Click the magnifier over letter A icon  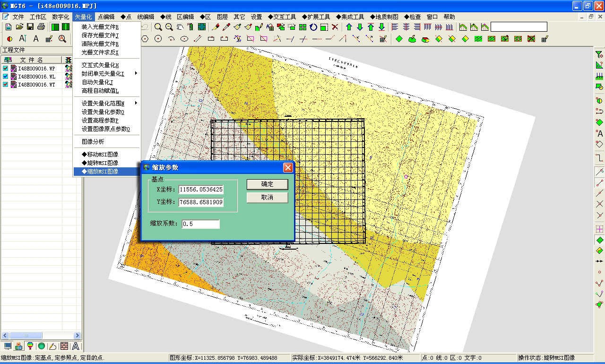coord(62,39)
